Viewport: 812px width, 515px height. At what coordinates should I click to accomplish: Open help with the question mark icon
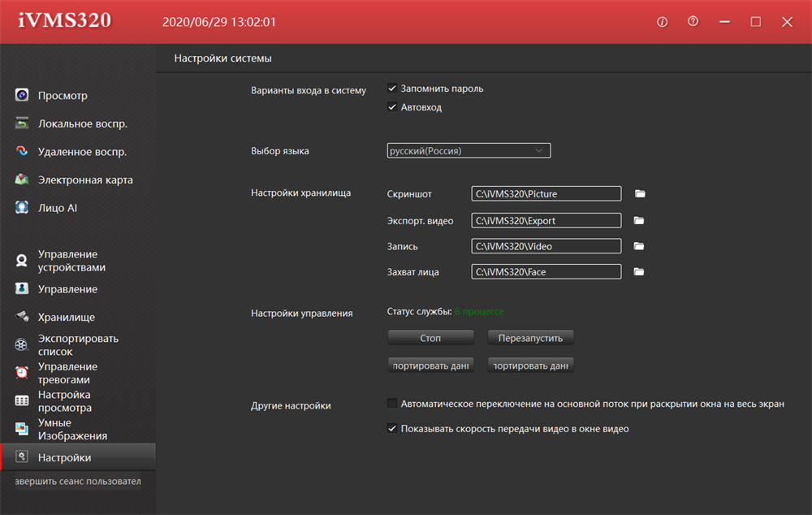tap(693, 21)
